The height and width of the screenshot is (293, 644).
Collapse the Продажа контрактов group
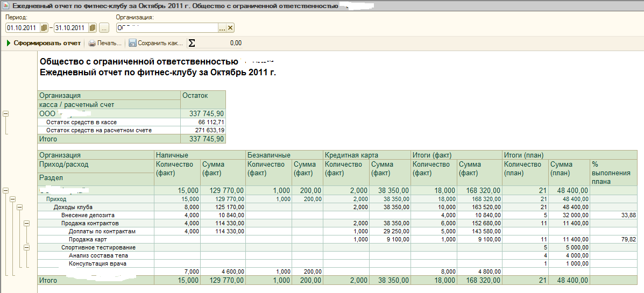26,223
